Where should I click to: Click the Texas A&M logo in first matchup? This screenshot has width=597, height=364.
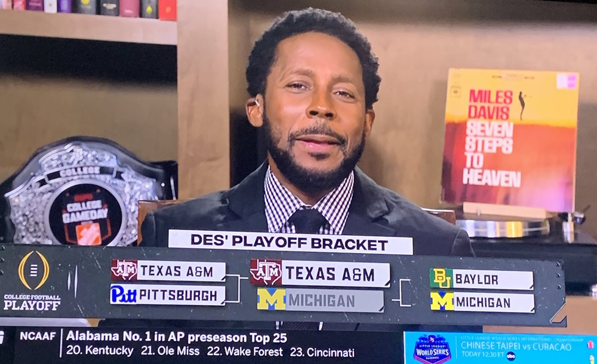coord(124,270)
